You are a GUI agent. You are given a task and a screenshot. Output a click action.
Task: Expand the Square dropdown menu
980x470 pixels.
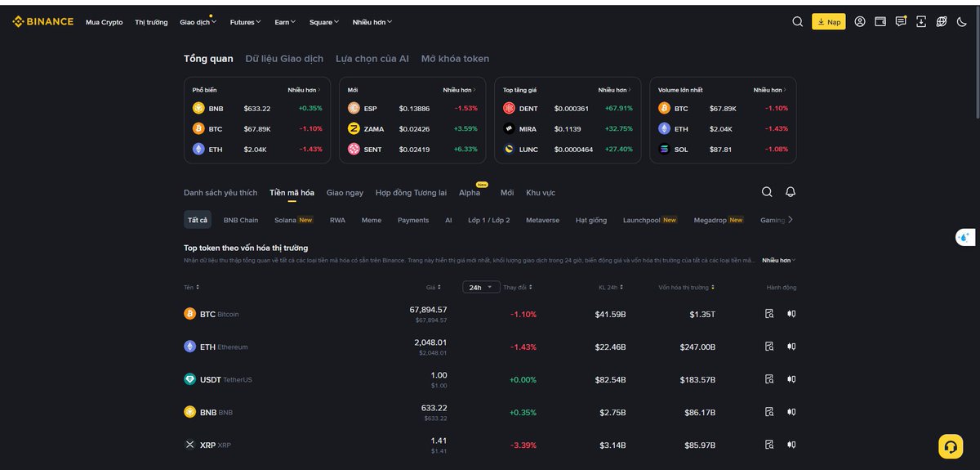[324, 22]
